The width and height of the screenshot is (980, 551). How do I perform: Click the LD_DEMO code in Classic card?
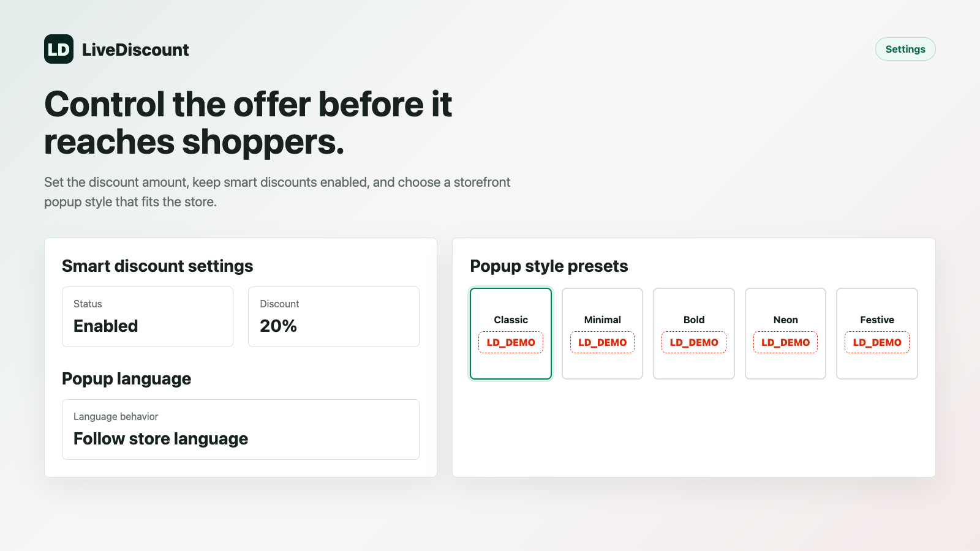[511, 342]
